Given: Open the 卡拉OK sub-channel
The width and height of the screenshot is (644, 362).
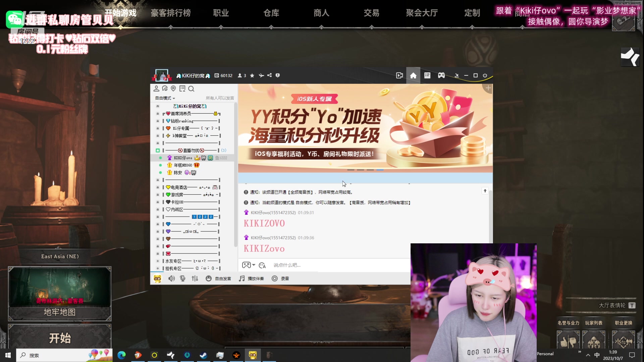Looking at the screenshot, I should point(193,202).
